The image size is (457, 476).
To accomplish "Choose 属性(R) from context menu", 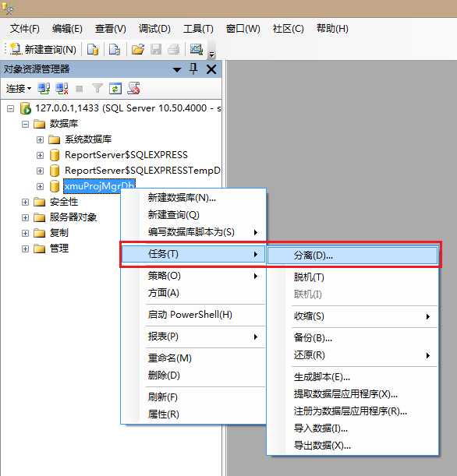I will click(193, 414).
